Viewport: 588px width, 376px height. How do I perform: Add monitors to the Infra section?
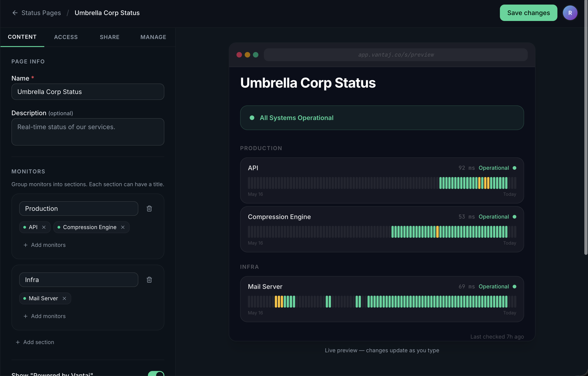point(45,316)
